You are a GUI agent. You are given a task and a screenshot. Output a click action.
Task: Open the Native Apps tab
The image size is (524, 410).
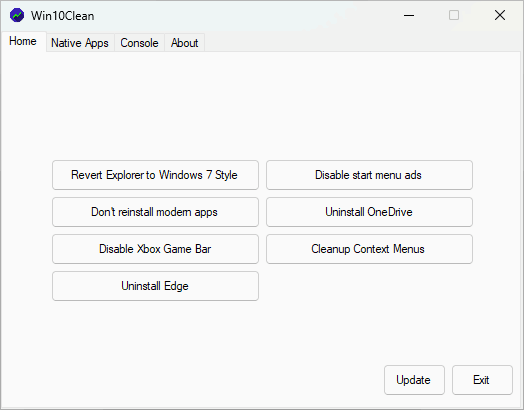pos(80,43)
